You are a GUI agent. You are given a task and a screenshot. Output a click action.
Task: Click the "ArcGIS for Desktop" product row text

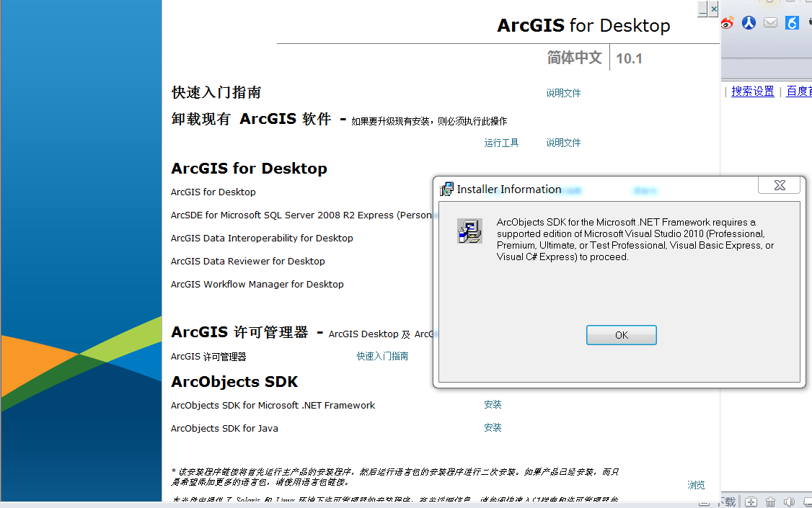[x=213, y=192]
